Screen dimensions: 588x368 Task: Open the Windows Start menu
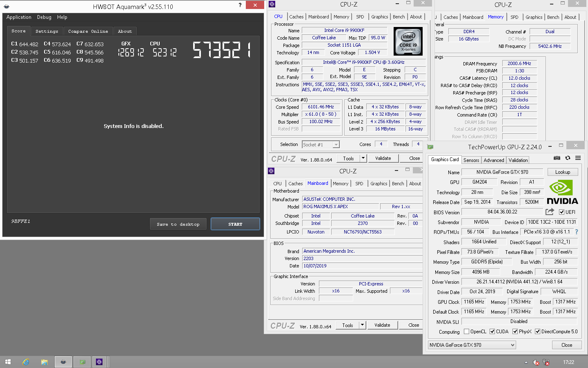8,362
